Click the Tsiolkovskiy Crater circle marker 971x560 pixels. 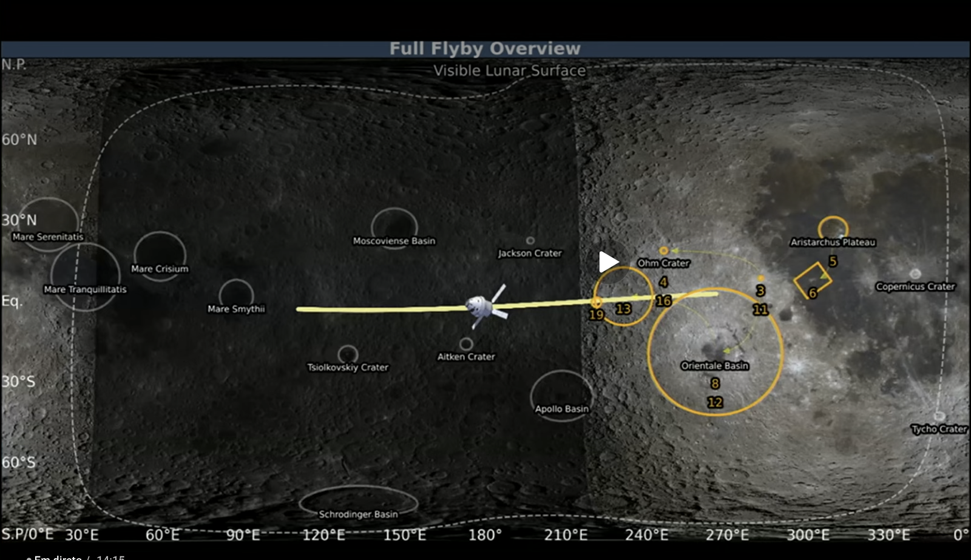[348, 353]
